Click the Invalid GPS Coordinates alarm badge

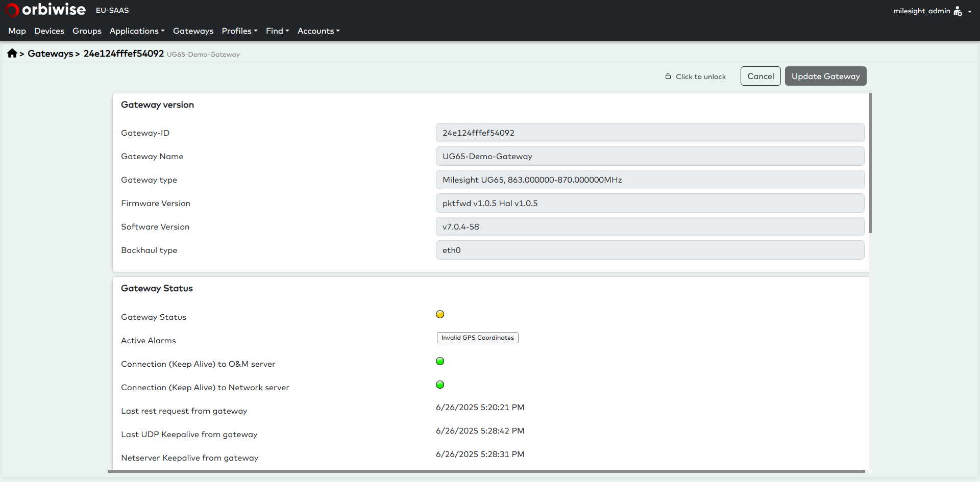click(477, 338)
